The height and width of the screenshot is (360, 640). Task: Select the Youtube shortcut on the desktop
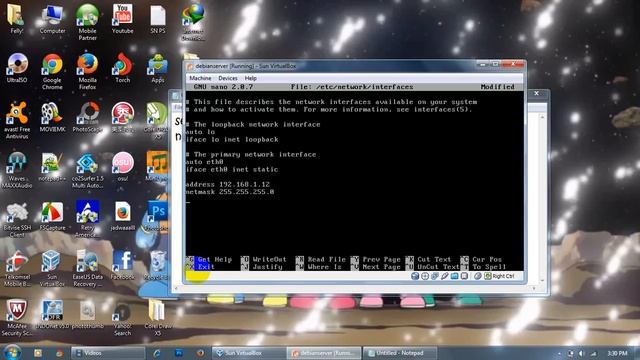pyautogui.click(x=122, y=19)
